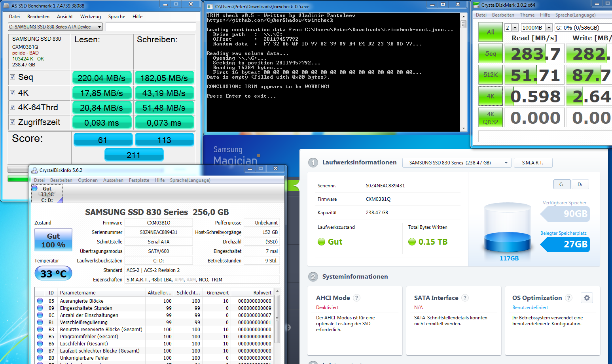Click OS Optimization help question icon
The height and width of the screenshot is (364, 612).
pos(568,298)
